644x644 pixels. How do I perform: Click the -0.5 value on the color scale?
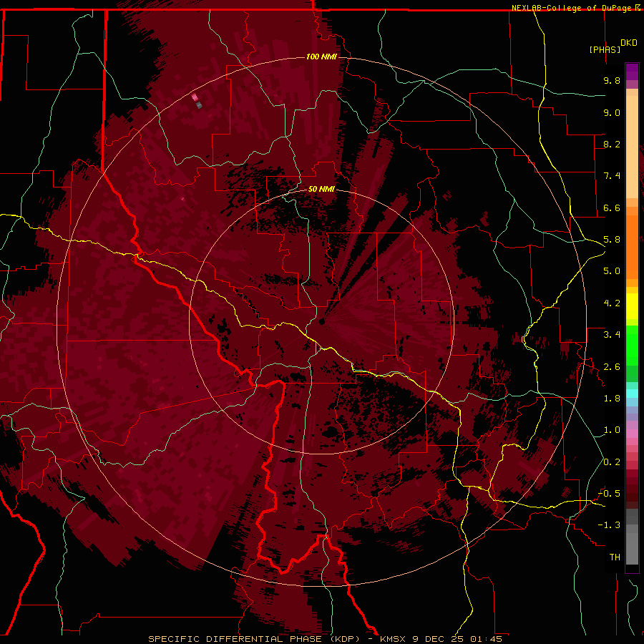click(609, 494)
